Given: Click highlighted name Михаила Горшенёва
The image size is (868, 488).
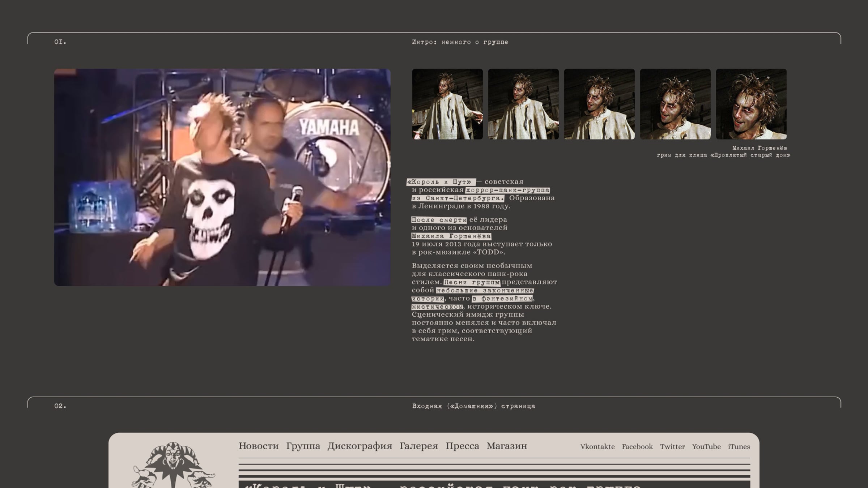Looking at the screenshot, I should 451,236.
